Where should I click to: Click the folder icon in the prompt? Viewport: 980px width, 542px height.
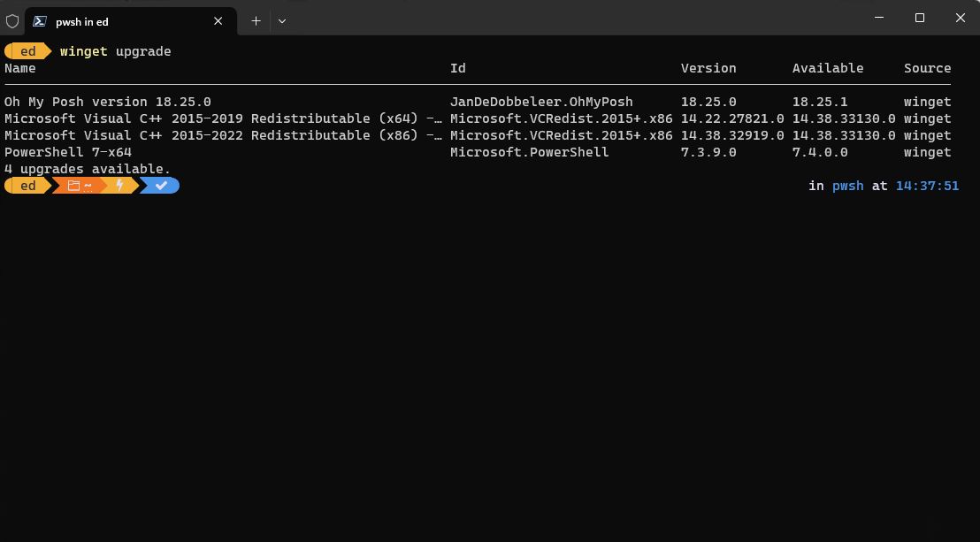(73, 186)
